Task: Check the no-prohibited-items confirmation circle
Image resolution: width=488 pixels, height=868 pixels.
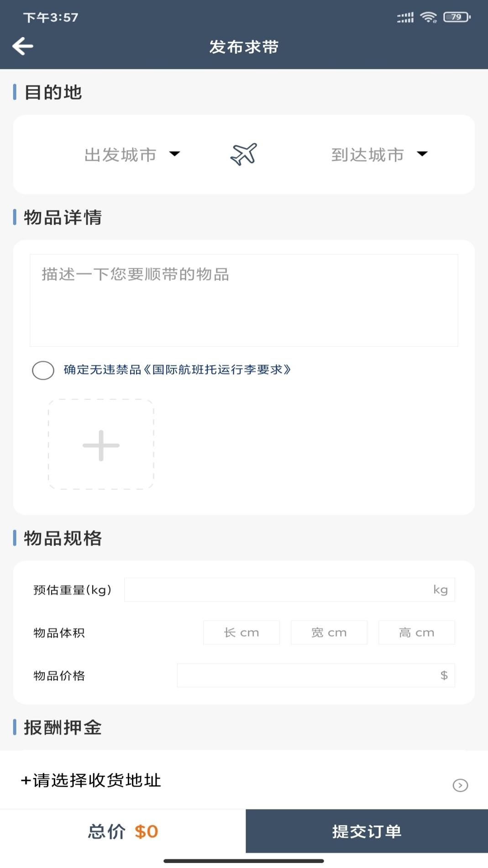Action: [43, 370]
